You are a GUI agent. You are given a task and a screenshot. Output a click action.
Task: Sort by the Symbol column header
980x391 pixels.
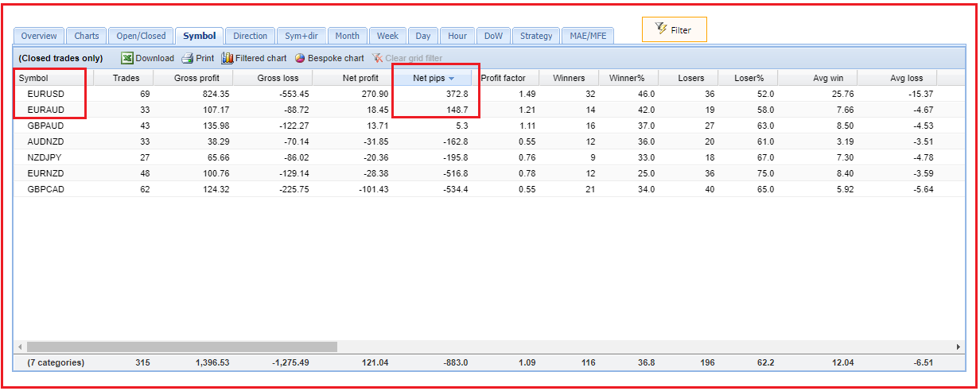pos(54,78)
